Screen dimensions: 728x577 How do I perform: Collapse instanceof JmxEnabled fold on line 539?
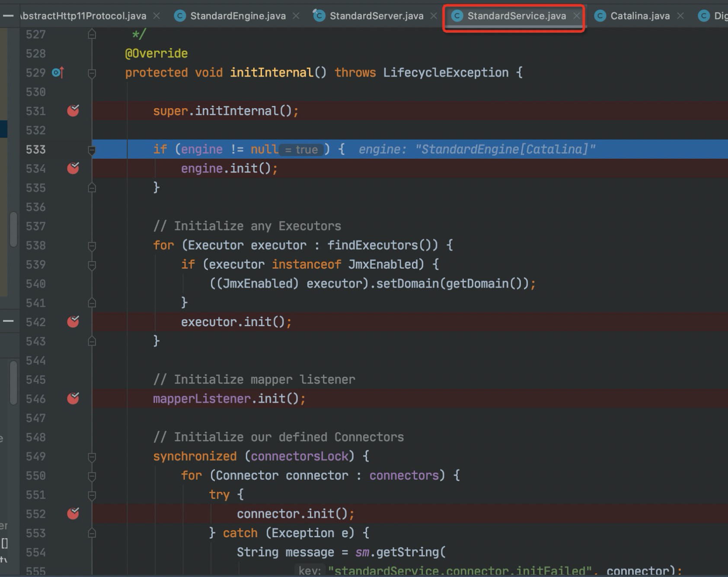click(x=92, y=265)
